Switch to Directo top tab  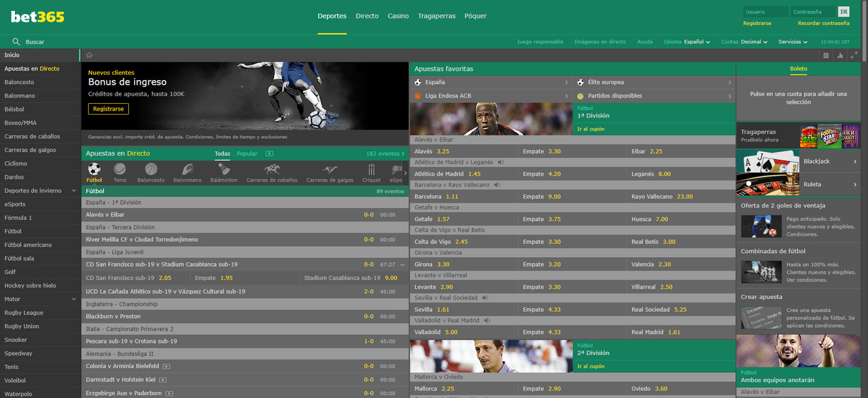point(367,16)
